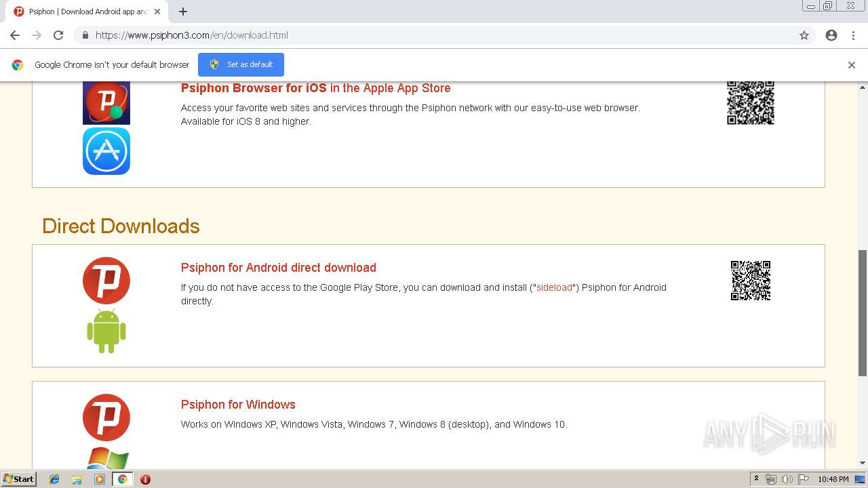
Task: Click the Windows 10 compatibility text line
Action: click(374, 424)
